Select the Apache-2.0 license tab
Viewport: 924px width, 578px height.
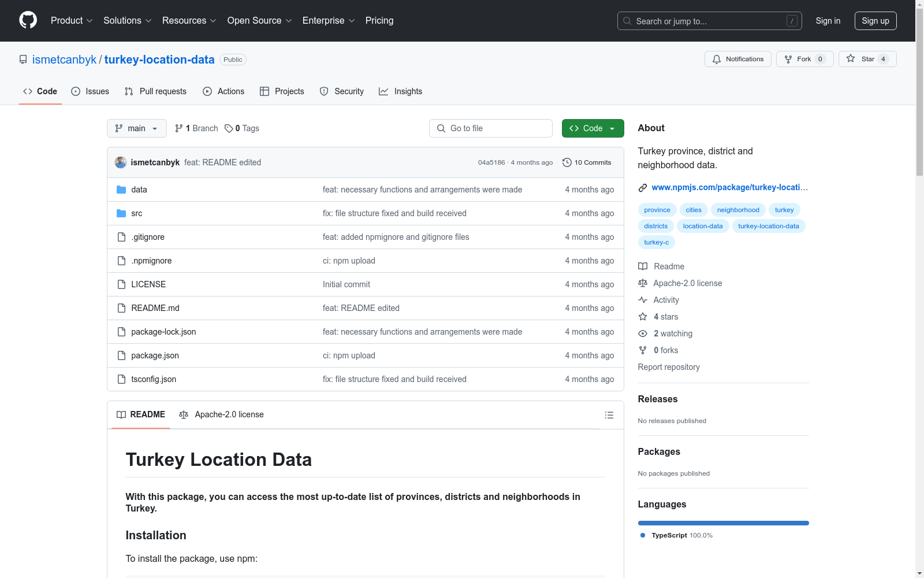point(222,414)
